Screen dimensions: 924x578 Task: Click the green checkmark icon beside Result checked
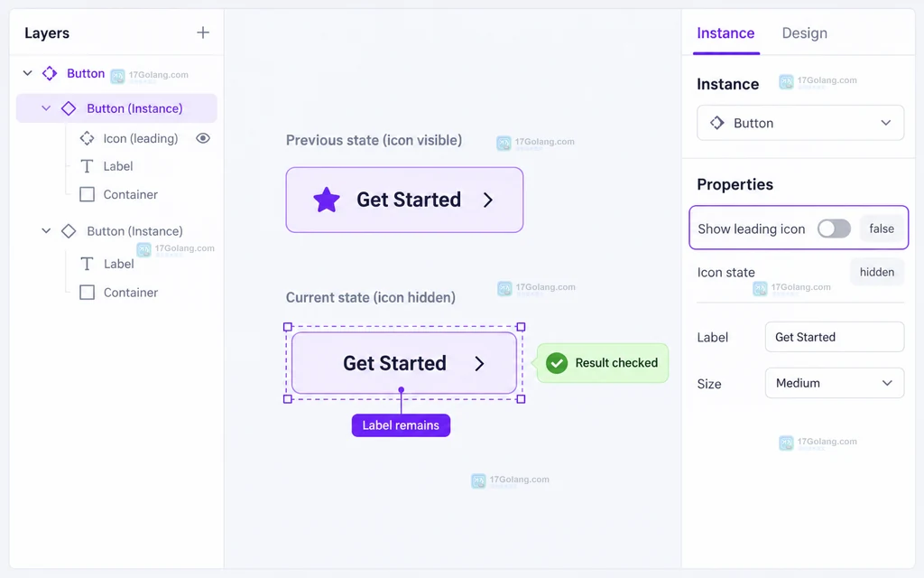[556, 363]
